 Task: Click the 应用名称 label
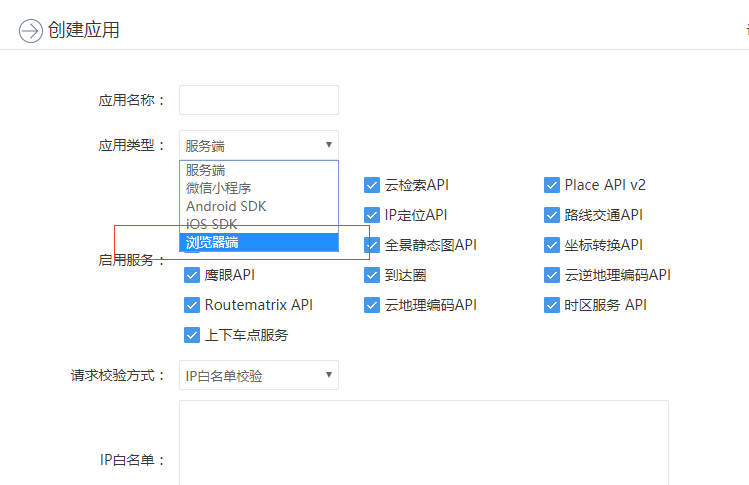click(x=131, y=100)
